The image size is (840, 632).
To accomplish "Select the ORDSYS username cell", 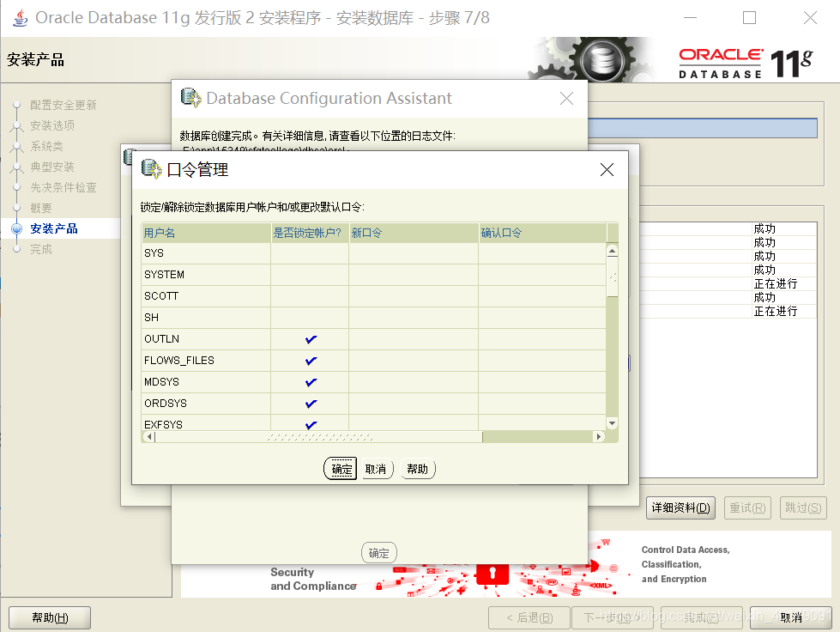I will coord(206,403).
